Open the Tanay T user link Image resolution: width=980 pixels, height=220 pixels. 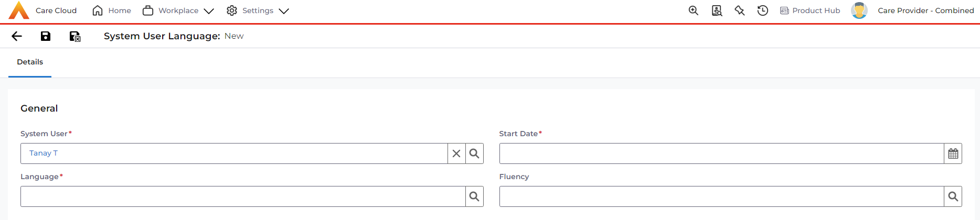[x=44, y=153]
